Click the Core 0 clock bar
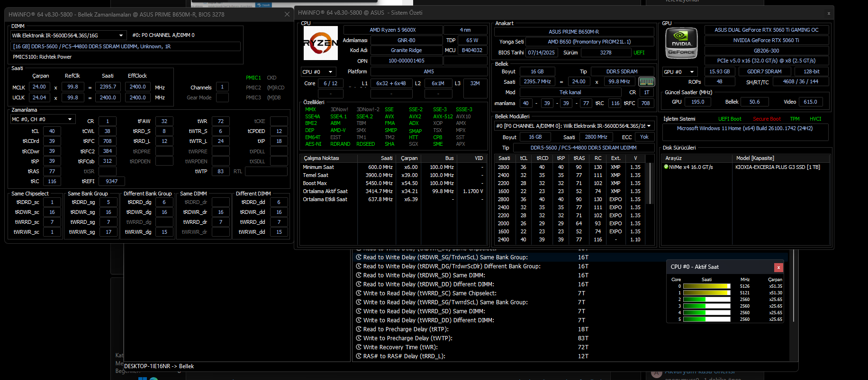Viewport: 868px width, 380px height. pos(707,286)
